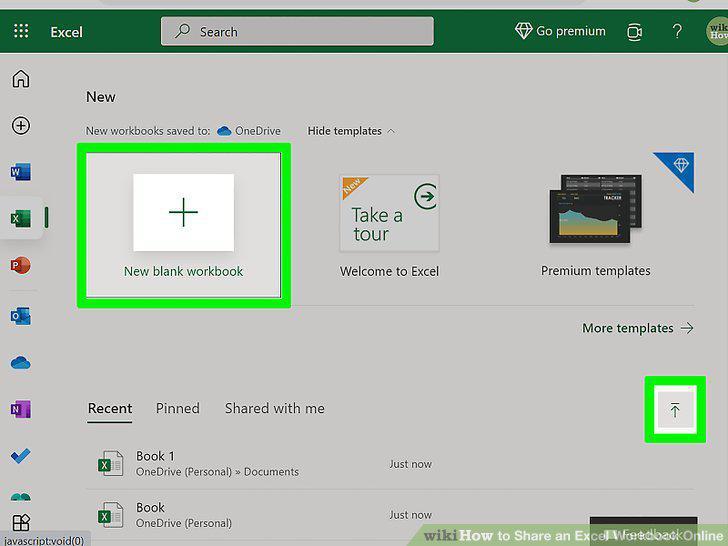Screen dimensions: 728x546
Task: Click the Go premium diamond link
Action: pos(560,31)
